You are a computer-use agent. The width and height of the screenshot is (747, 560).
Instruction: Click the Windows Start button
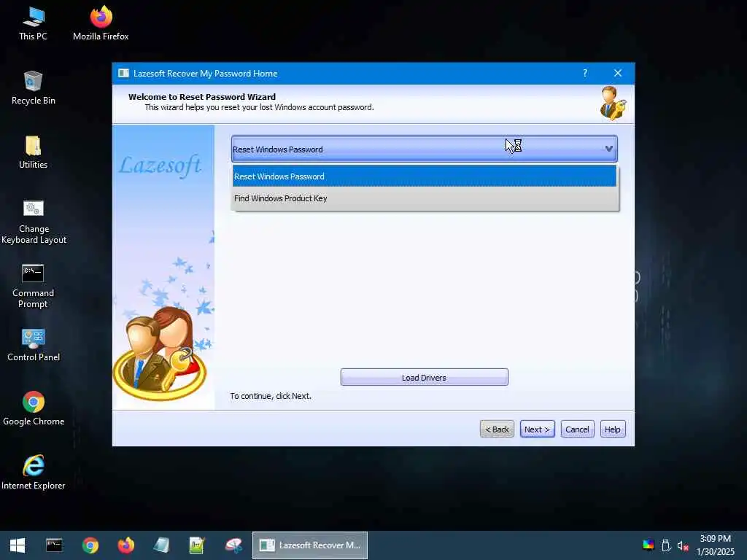(x=18, y=545)
